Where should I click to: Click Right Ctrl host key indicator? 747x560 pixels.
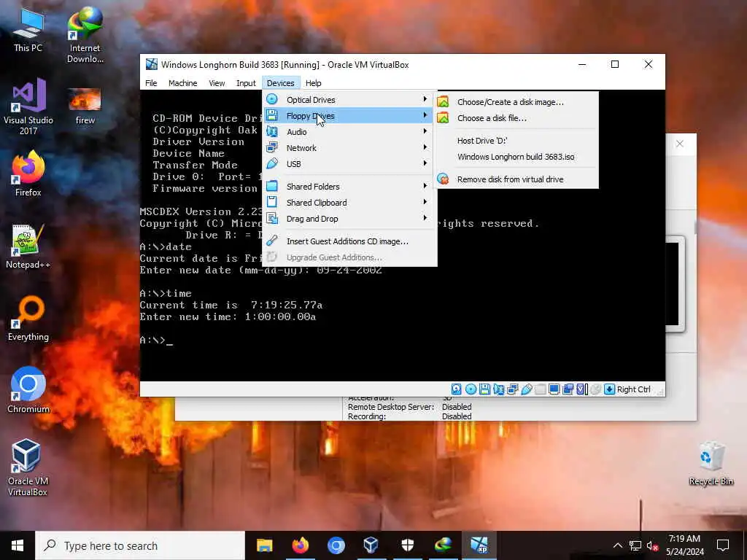tap(633, 389)
